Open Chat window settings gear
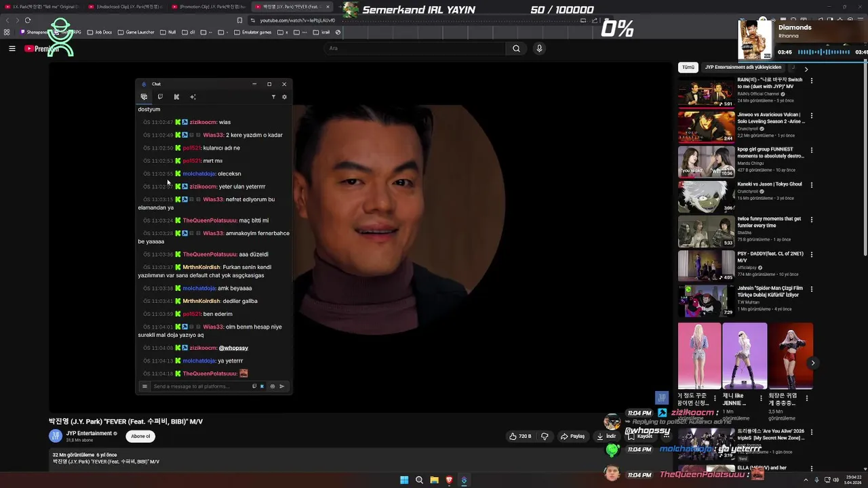Viewport: 868px width, 488px height. tap(284, 97)
